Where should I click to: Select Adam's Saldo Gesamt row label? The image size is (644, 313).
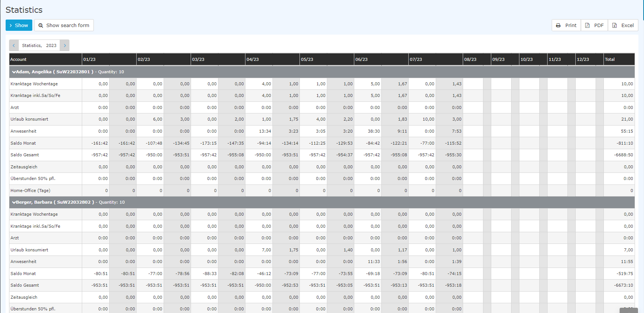[x=25, y=155]
